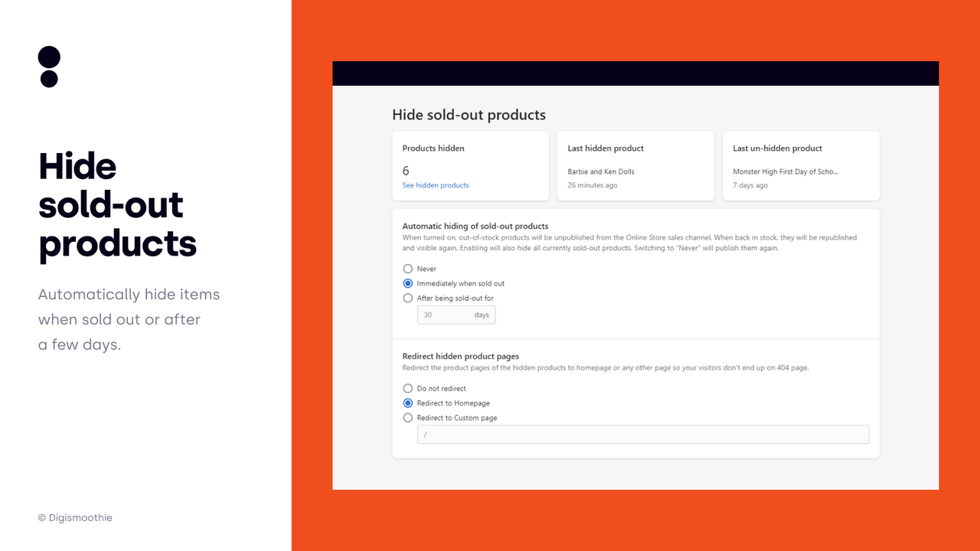
Task: Click the "Last un-hidden product" card
Action: click(801, 165)
